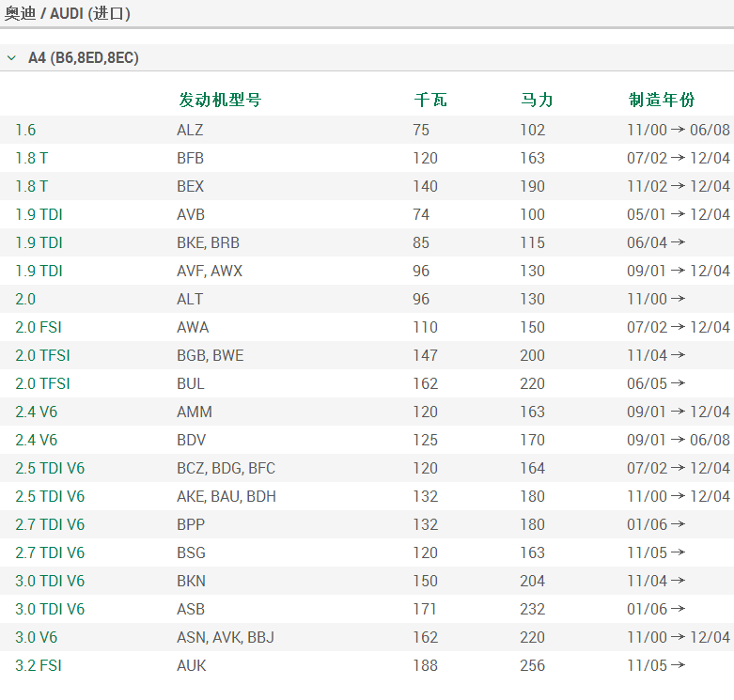Open the 3.0 V6 model link

point(36,637)
